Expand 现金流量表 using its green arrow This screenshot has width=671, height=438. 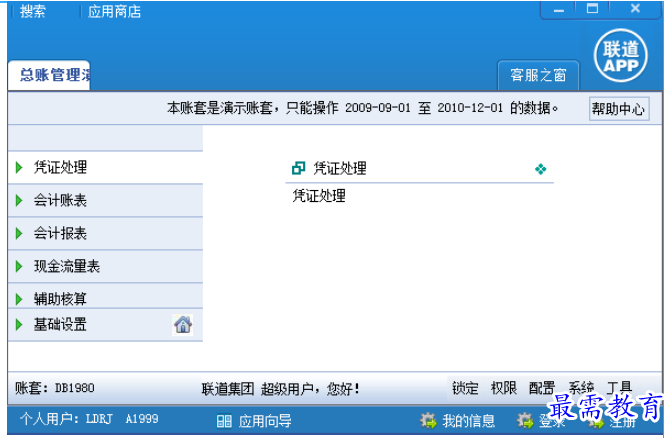19,266
